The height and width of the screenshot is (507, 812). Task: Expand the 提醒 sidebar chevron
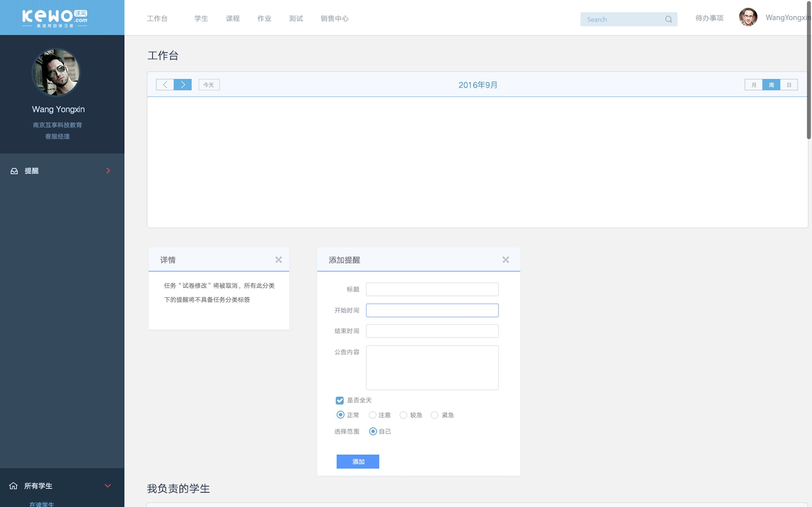108,171
